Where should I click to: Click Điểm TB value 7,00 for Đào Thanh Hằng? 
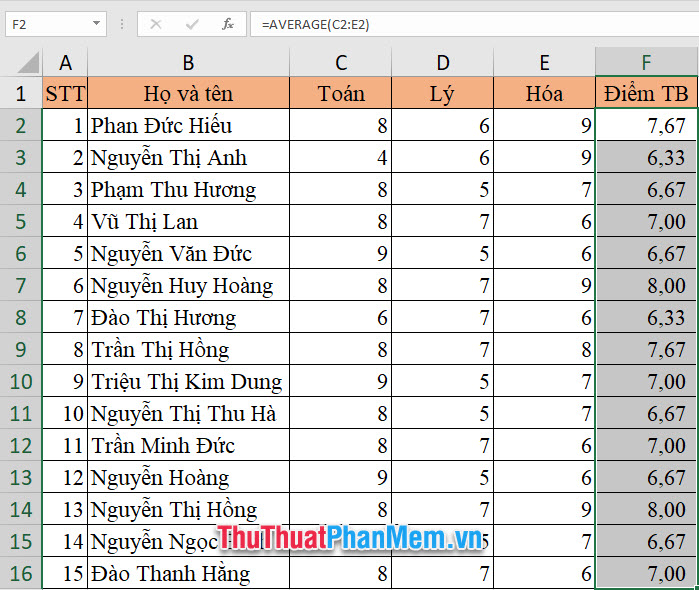(646, 573)
